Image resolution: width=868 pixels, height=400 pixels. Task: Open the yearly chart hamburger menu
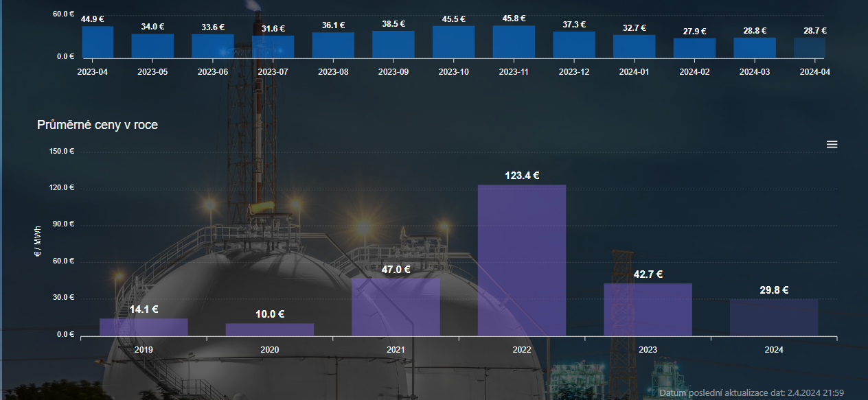pyautogui.click(x=832, y=144)
